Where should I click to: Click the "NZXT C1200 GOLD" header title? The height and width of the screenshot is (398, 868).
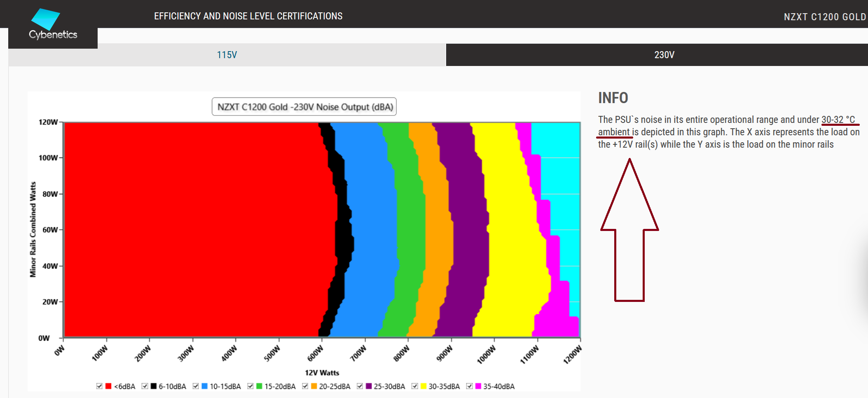(825, 17)
